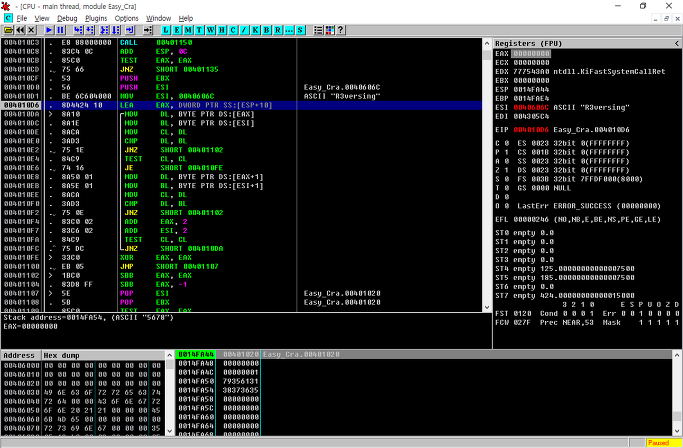This screenshot has height=448, width=683.
Task: Show the Source window (S button)
Action: click(x=300, y=30)
